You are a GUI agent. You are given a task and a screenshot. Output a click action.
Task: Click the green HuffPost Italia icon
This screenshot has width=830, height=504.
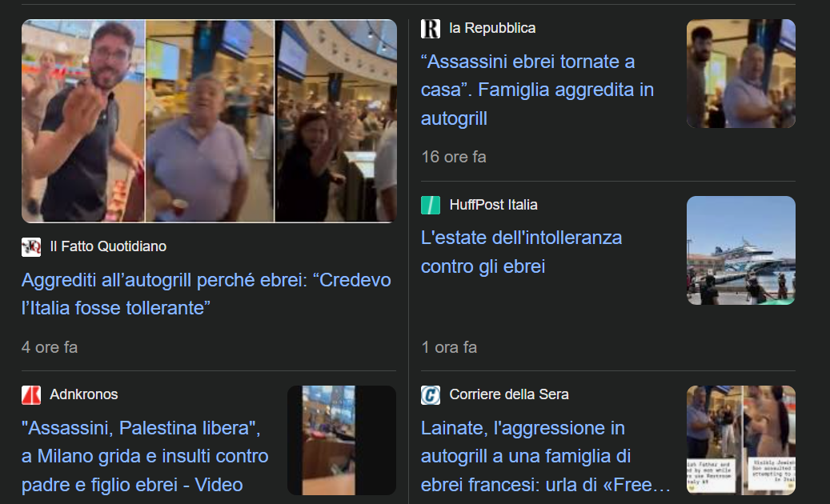point(431,205)
